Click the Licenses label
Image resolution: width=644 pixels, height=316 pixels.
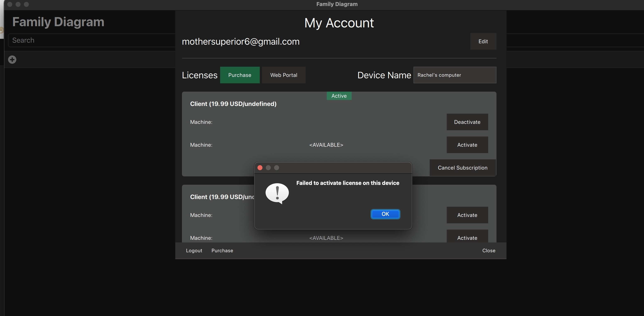click(200, 75)
